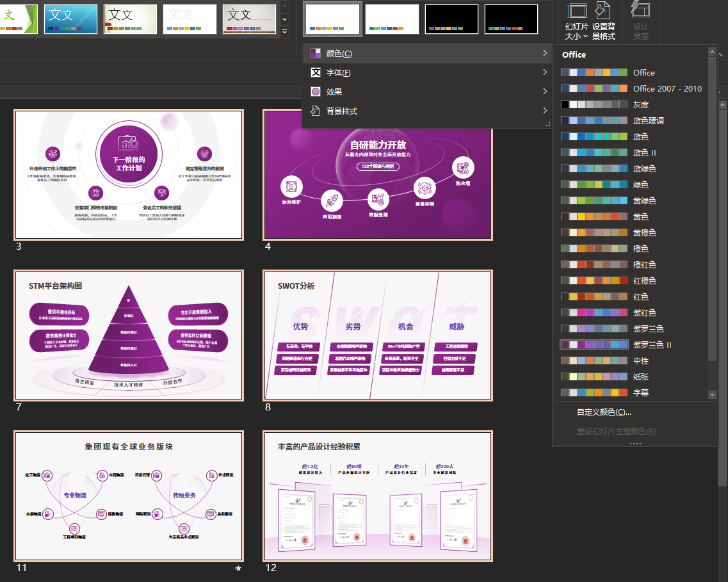Pick the 橙色 color scheme
The height and width of the screenshot is (582, 728).
631,249
